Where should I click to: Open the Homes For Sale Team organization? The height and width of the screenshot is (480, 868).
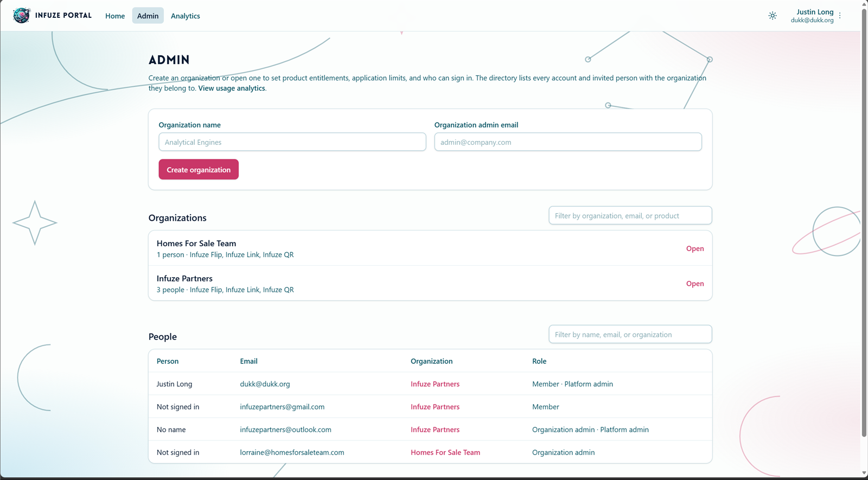695,248
